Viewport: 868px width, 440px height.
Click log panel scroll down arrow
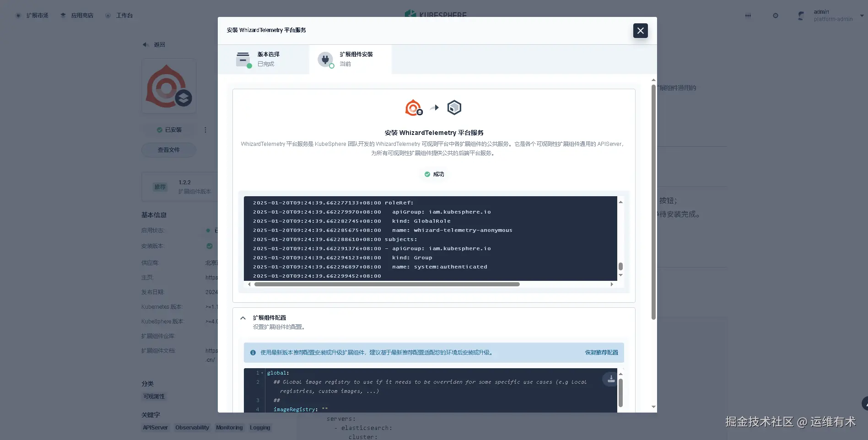pos(620,275)
